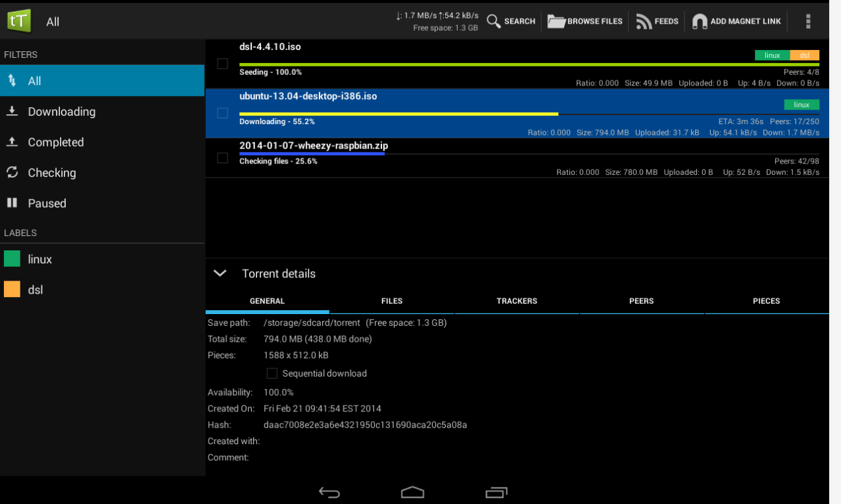The width and height of the screenshot is (841, 504).
Task: Select checkbox for dsl-4.4.10.iso
Action: pyautogui.click(x=222, y=64)
